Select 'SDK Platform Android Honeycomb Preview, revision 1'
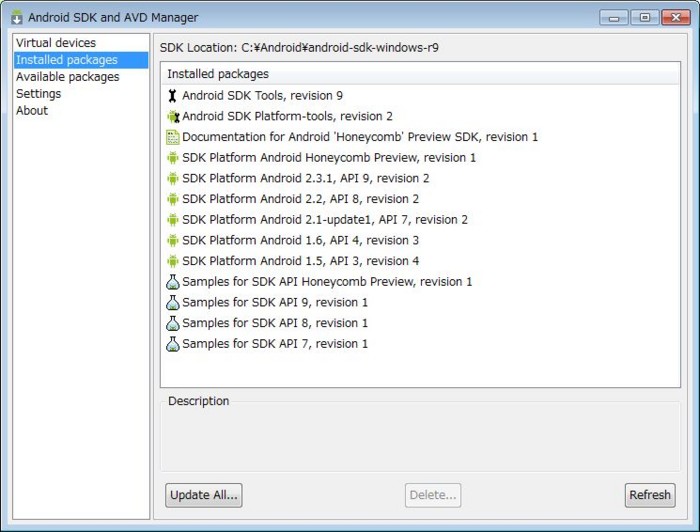 329,158
